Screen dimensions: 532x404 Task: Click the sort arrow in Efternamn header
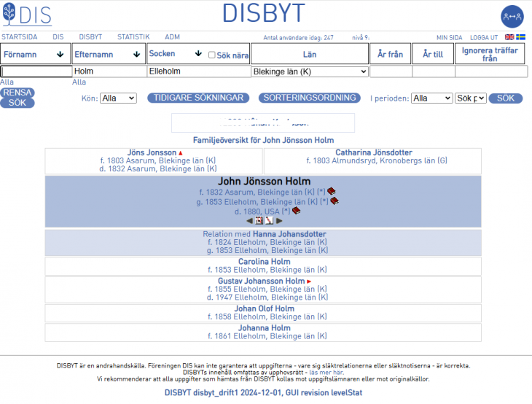click(x=137, y=54)
